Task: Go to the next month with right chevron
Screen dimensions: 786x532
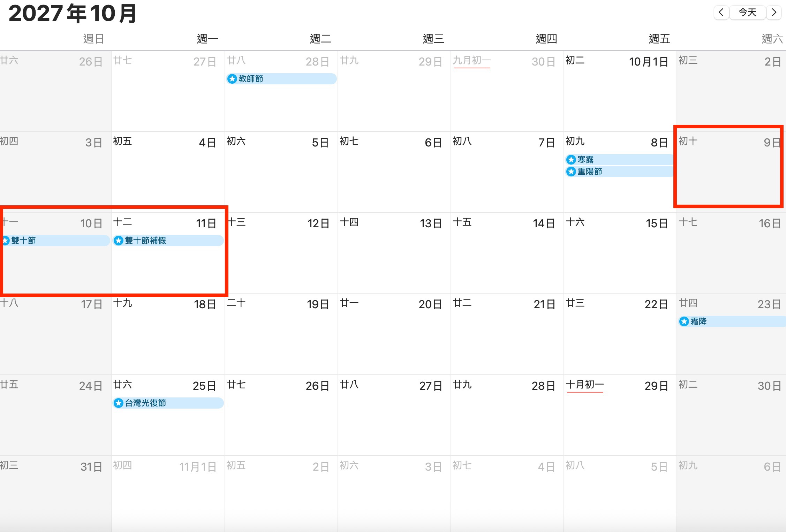Action: pos(774,13)
